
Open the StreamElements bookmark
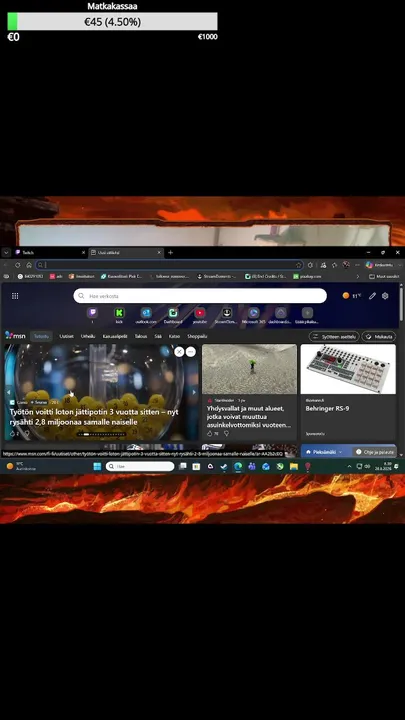(x=217, y=276)
